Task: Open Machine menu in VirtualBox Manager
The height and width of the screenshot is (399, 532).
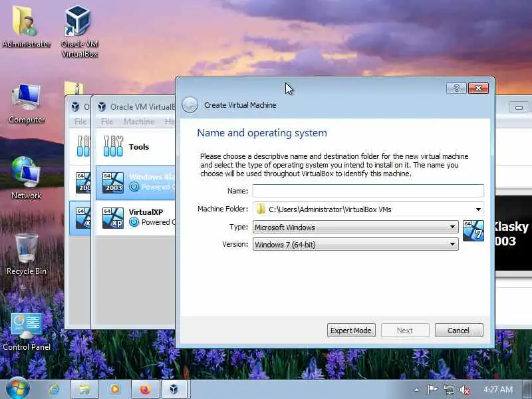Action: (x=139, y=122)
